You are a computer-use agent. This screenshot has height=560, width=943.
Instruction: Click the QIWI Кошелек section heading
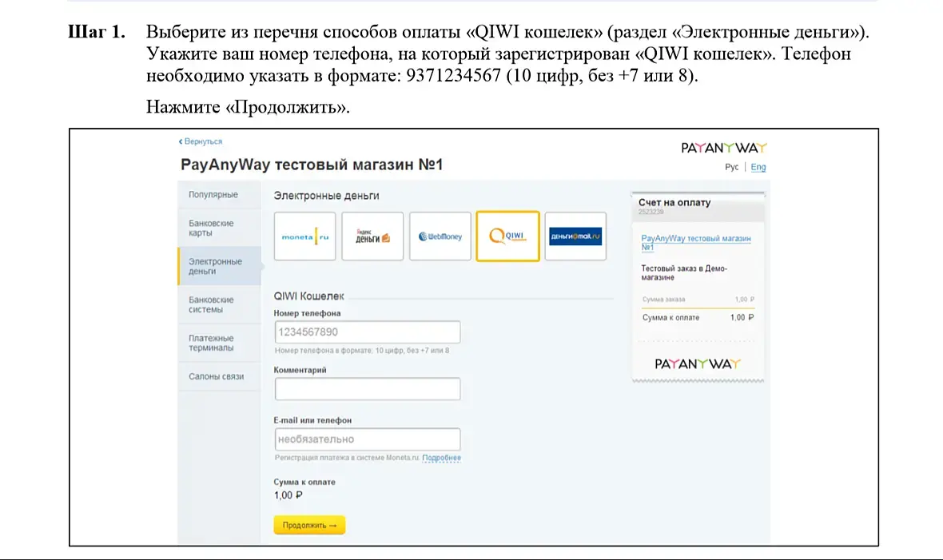click(x=309, y=296)
